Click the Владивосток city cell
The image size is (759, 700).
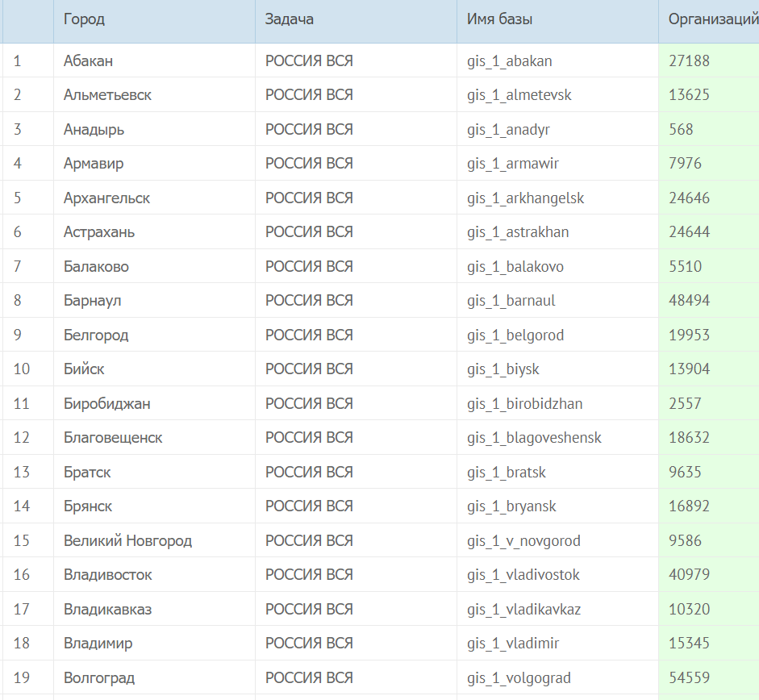107,575
